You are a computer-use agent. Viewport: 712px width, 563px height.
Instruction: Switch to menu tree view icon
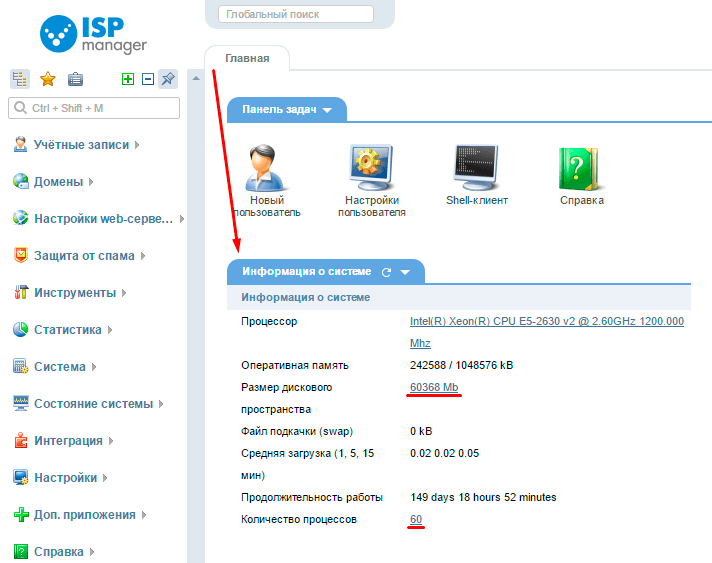point(20,79)
